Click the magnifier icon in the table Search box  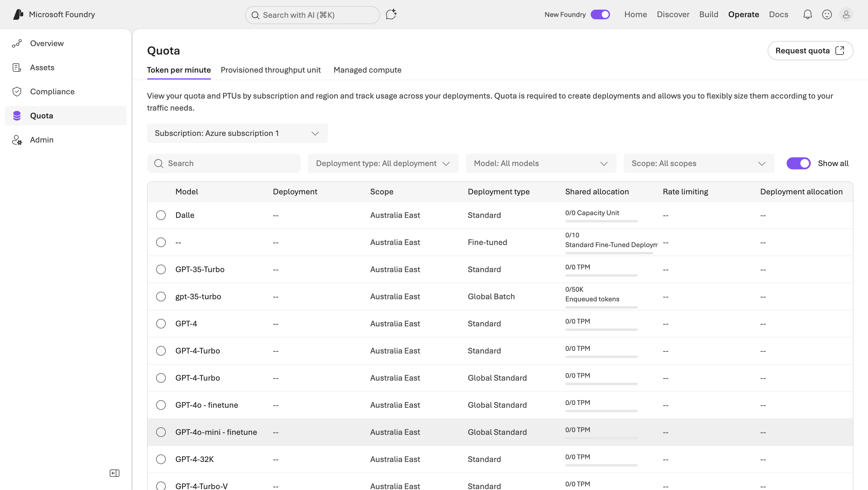(158, 163)
